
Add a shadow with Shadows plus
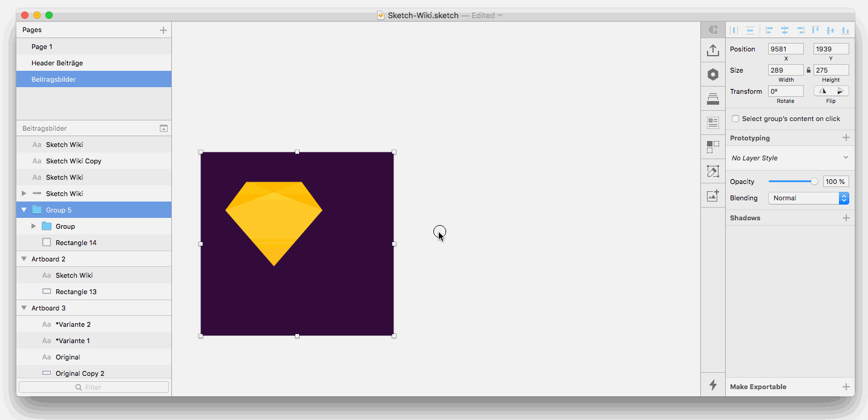[846, 218]
